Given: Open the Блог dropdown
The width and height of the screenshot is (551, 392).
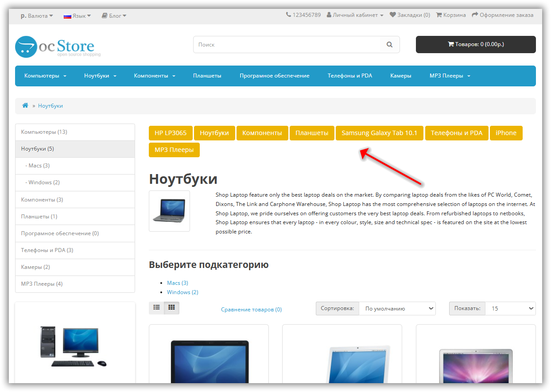Looking at the screenshot, I should 114,16.
